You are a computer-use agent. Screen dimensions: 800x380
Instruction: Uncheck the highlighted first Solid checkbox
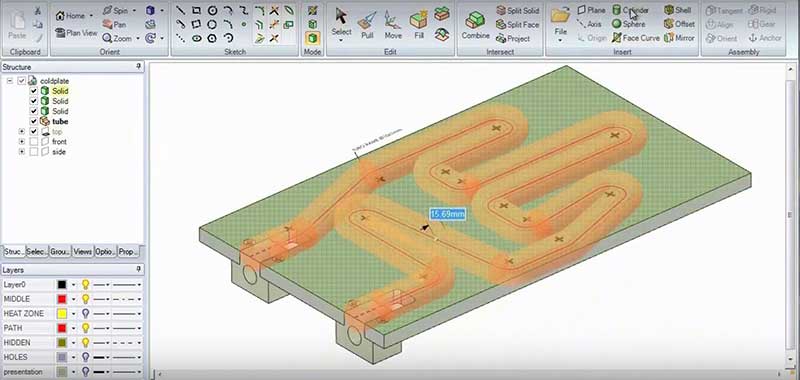(34, 91)
